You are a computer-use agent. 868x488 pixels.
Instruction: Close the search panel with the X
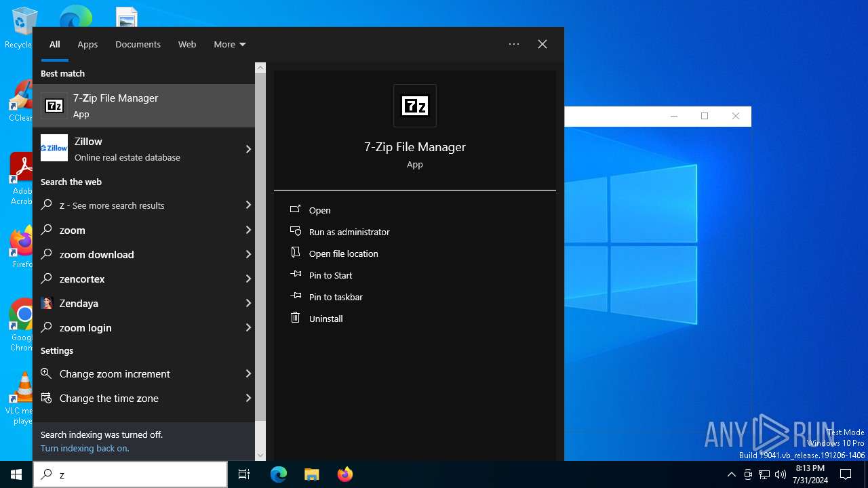click(x=542, y=44)
